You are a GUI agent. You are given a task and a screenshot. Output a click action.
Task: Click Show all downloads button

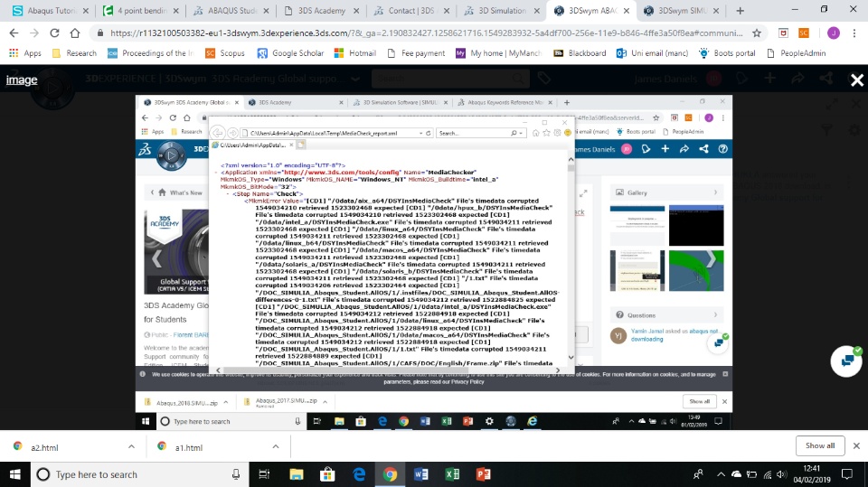820,445
